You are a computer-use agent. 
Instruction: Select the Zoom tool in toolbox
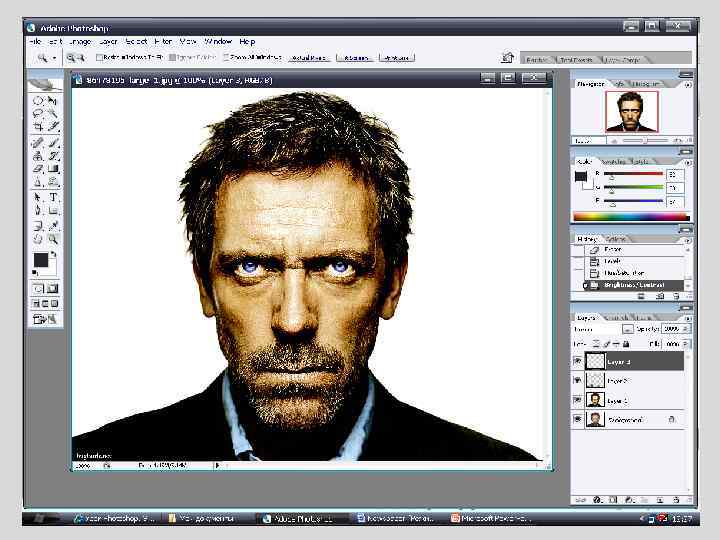tap(53, 239)
